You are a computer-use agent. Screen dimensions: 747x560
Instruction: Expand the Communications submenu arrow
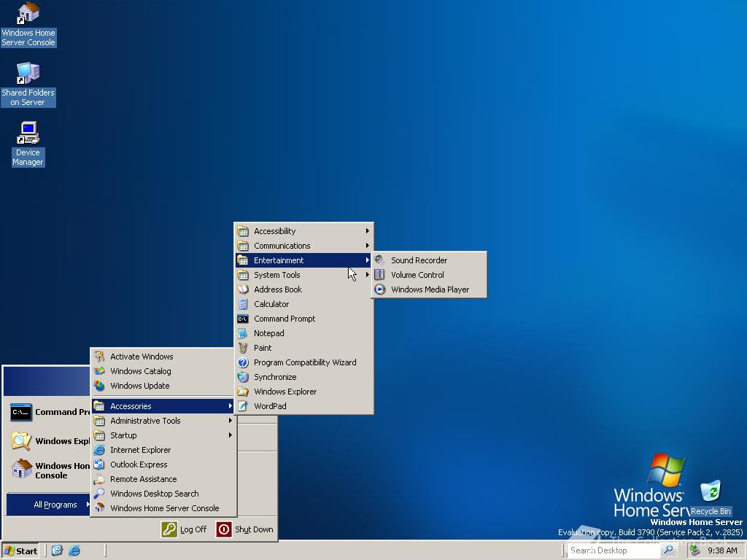(368, 246)
